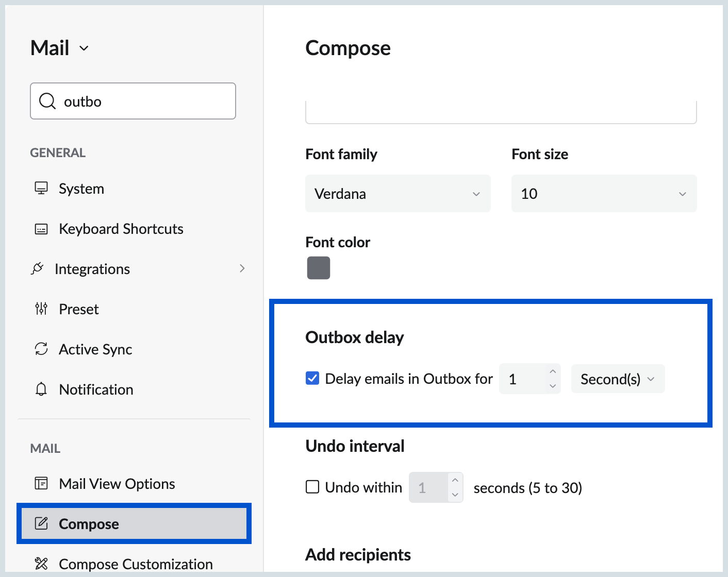Expand the Mail settings header dropdown
The width and height of the screenshot is (728, 577).
click(x=84, y=48)
